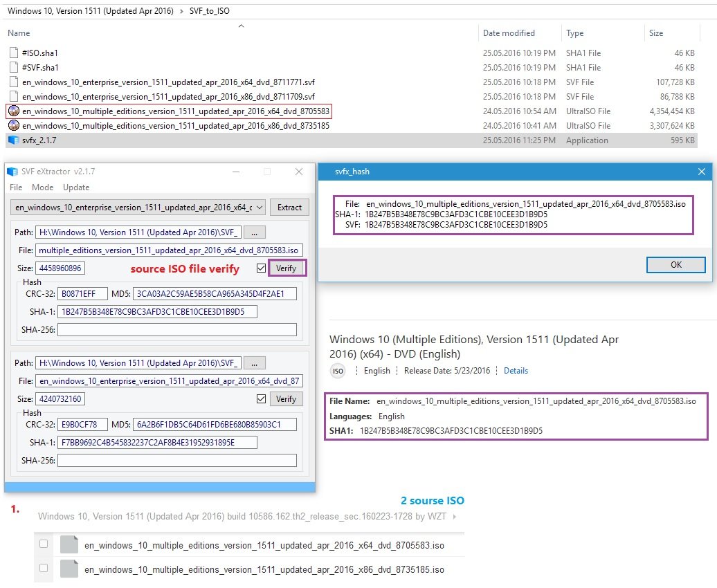Image resolution: width=717 pixels, height=588 pixels.
Task: Click the SVF eXtractor title bar icon
Action: [x=12, y=172]
